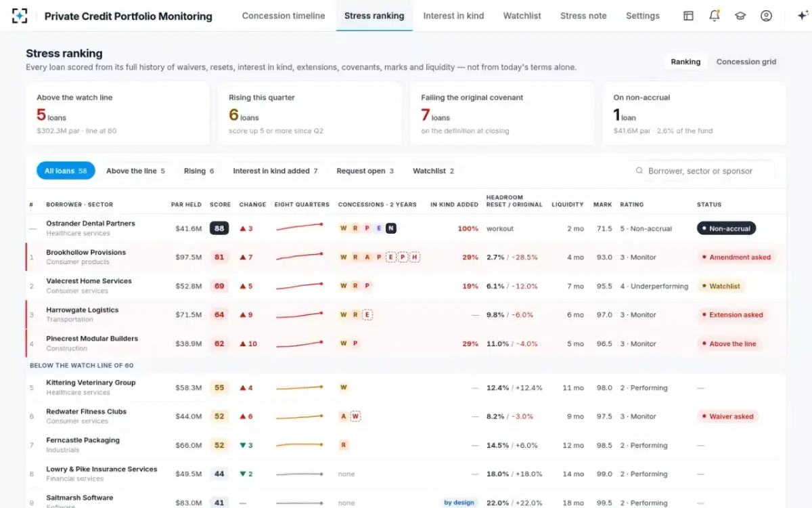Click the up change arrow for Pinecrest
This screenshot has width=812, height=508.
(x=243, y=343)
